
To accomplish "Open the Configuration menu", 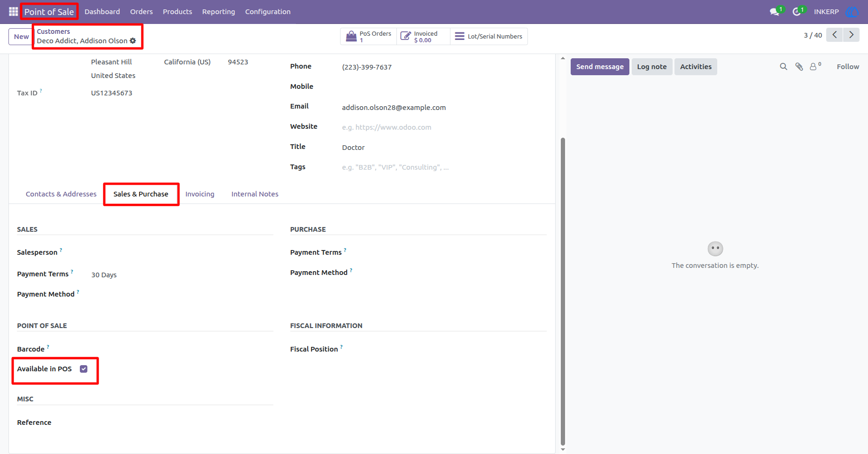I will [268, 12].
